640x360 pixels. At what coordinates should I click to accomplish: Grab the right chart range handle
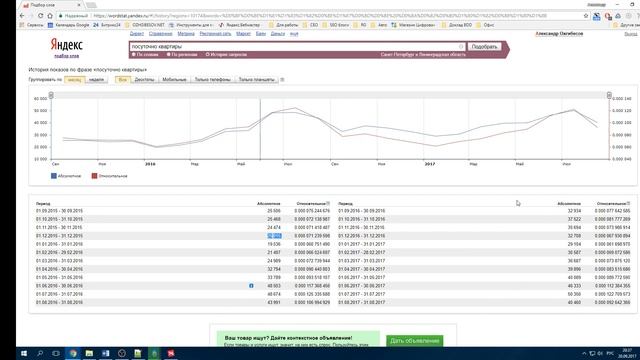pos(609,95)
